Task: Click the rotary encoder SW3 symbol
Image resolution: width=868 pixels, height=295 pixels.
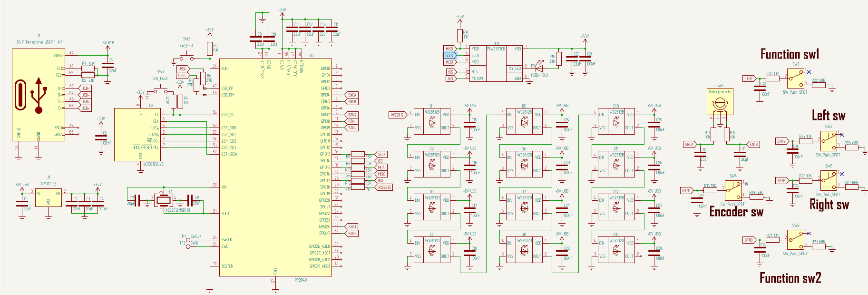Action: pyautogui.click(x=720, y=102)
